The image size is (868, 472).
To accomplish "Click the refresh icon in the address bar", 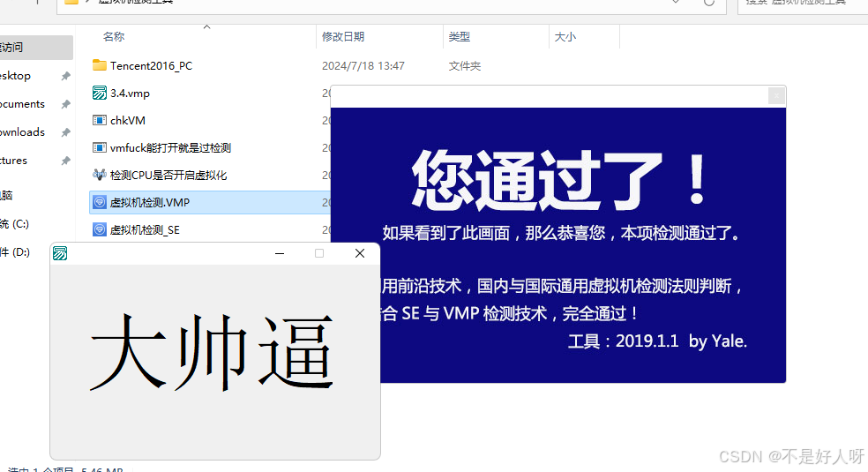I will [x=708, y=3].
